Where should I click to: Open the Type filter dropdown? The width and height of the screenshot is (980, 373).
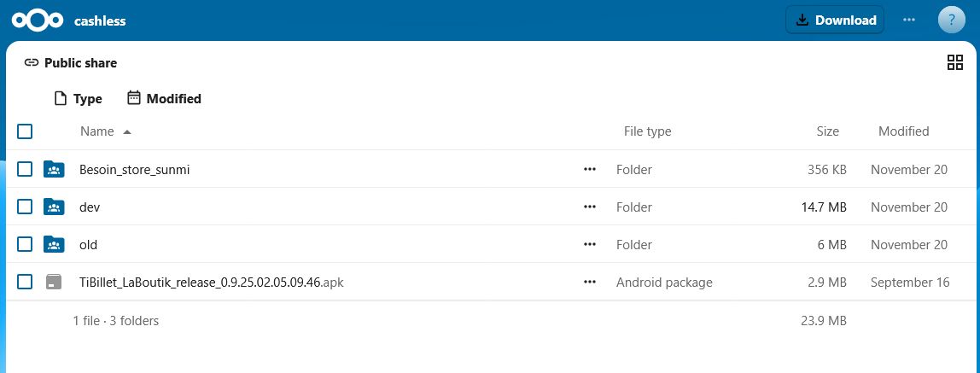[78, 99]
